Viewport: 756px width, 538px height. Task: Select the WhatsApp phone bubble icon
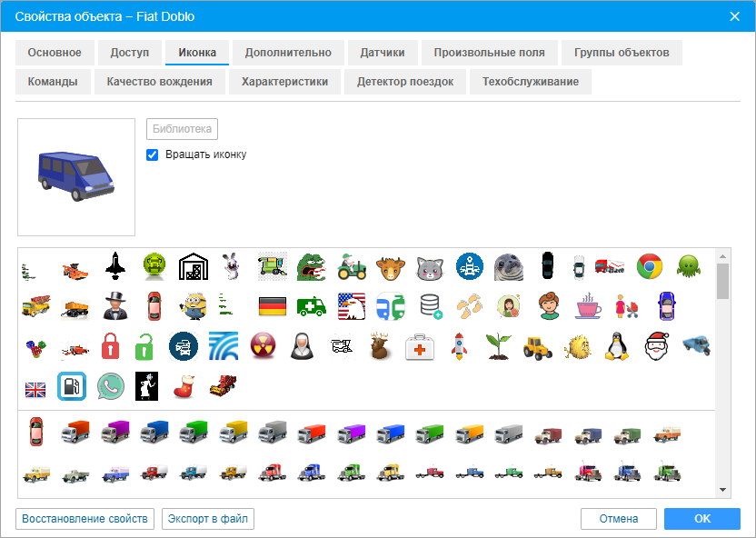click(111, 386)
